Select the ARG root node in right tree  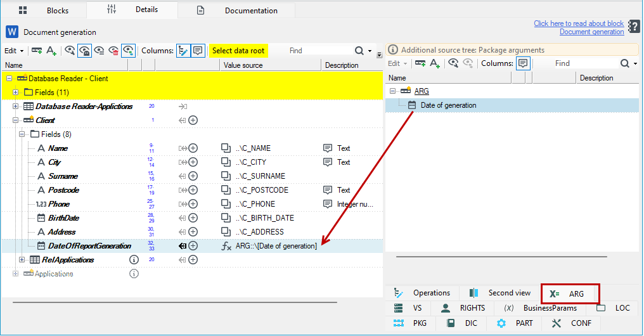(x=422, y=91)
